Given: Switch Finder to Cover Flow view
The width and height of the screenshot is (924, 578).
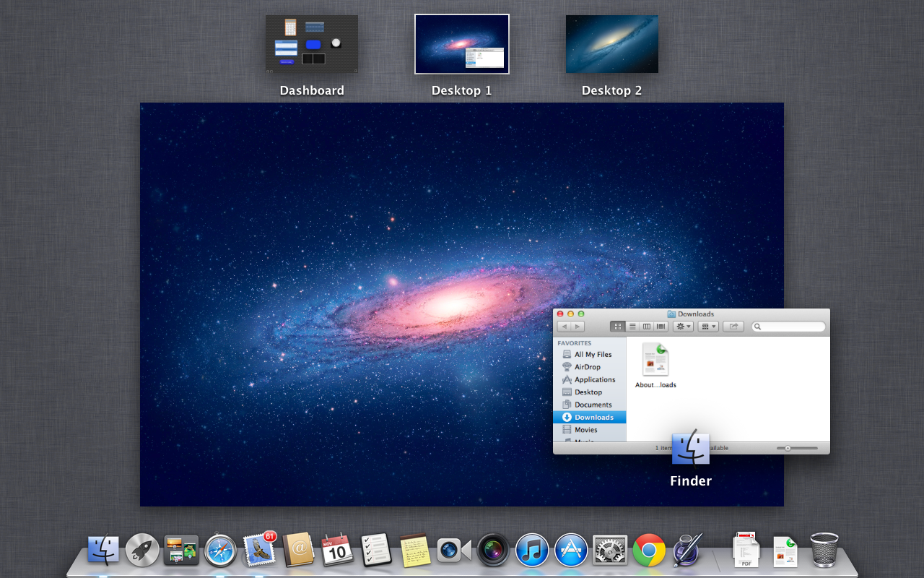Looking at the screenshot, I should click(x=661, y=327).
